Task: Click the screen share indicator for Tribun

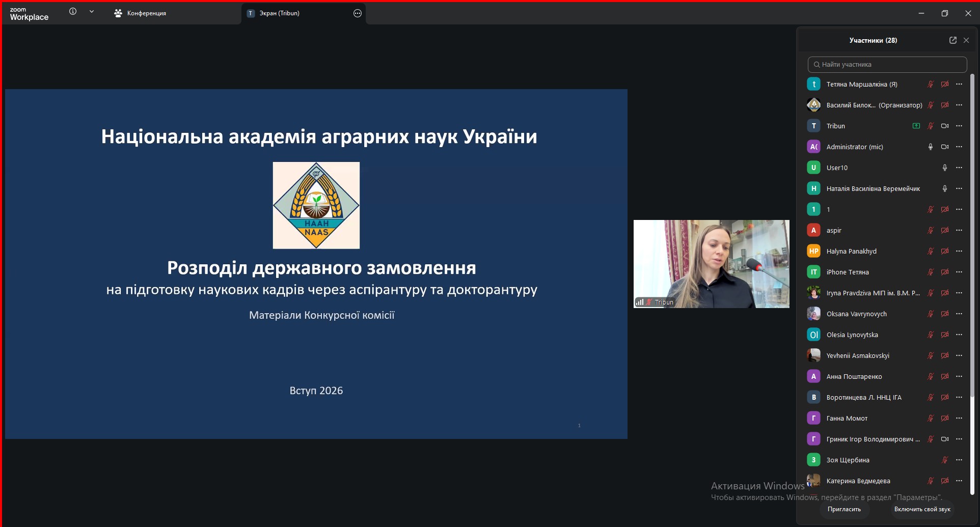Action: [x=916, y=126]
